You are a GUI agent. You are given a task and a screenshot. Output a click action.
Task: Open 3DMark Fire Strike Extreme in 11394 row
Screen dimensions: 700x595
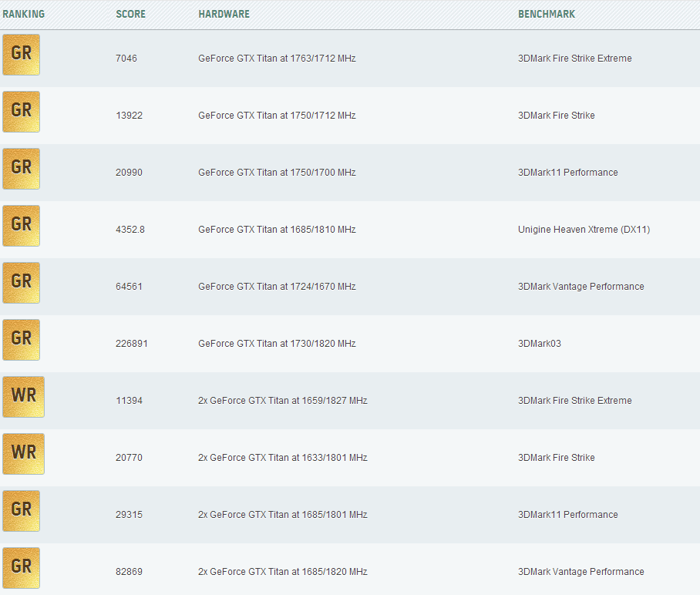tap(574, 401)
